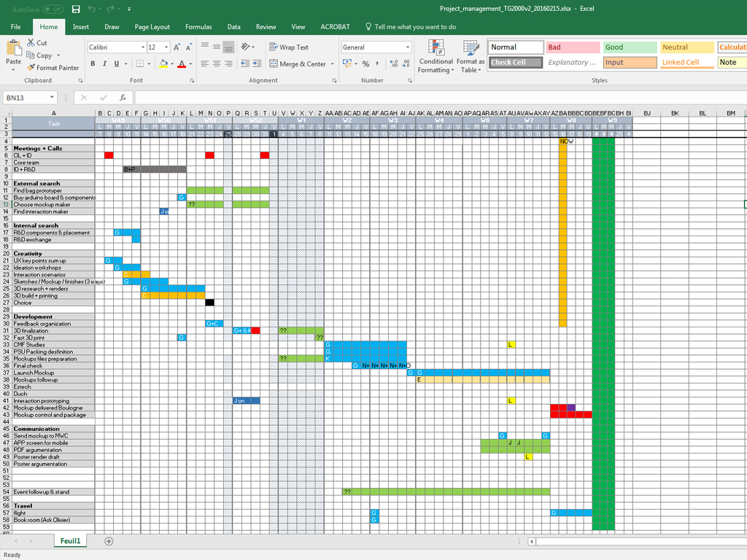The image size is (747, 560).
Task: Apply bold formatting
Action: coord(93,64)
